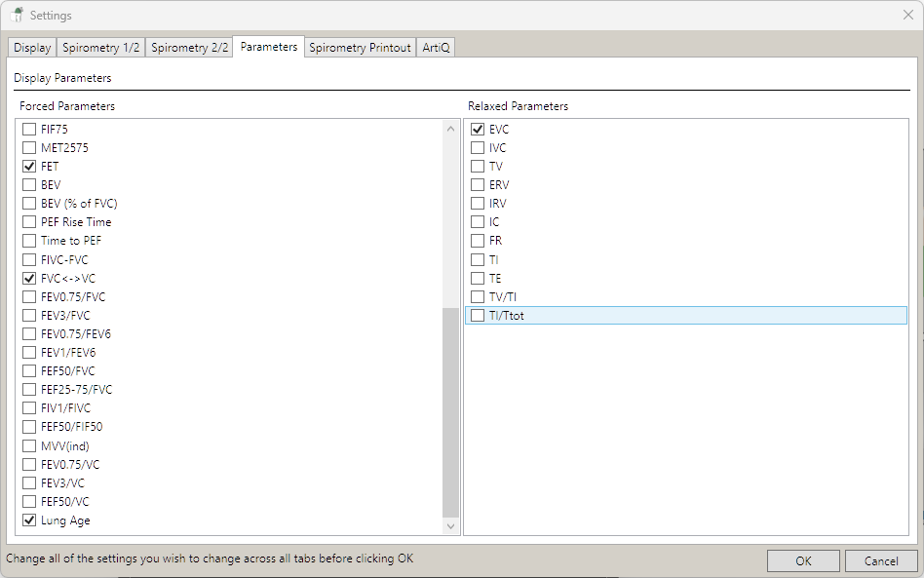
Task: Click the scroll up arrow in Forced Parameters
Action: pyautogui.click(x=450, y=129)
